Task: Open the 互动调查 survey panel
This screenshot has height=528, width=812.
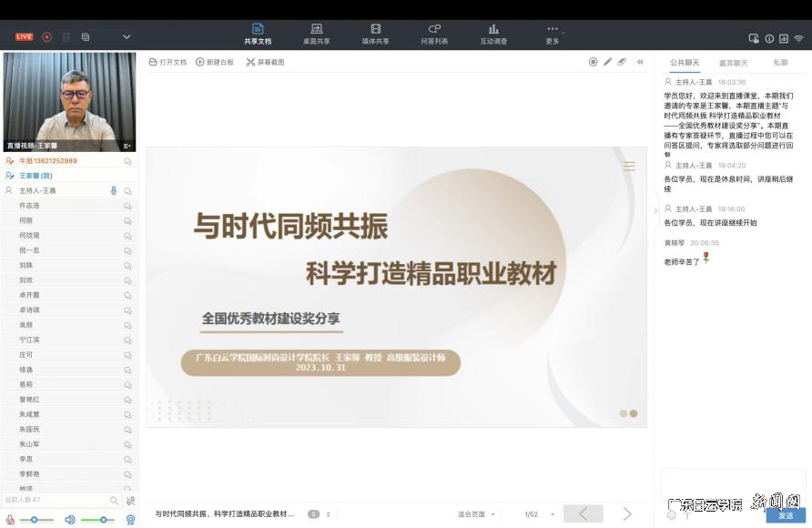Action: coord(494,33)
